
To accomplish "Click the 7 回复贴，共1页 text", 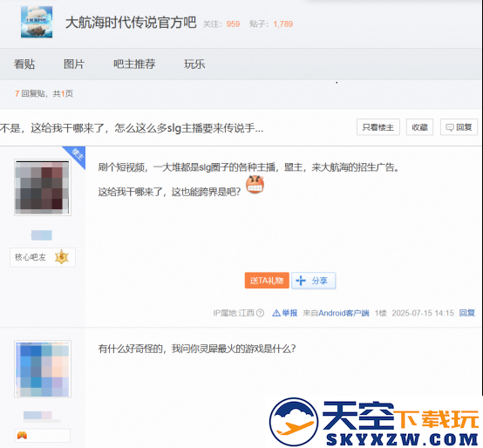I will coord(44,93).
